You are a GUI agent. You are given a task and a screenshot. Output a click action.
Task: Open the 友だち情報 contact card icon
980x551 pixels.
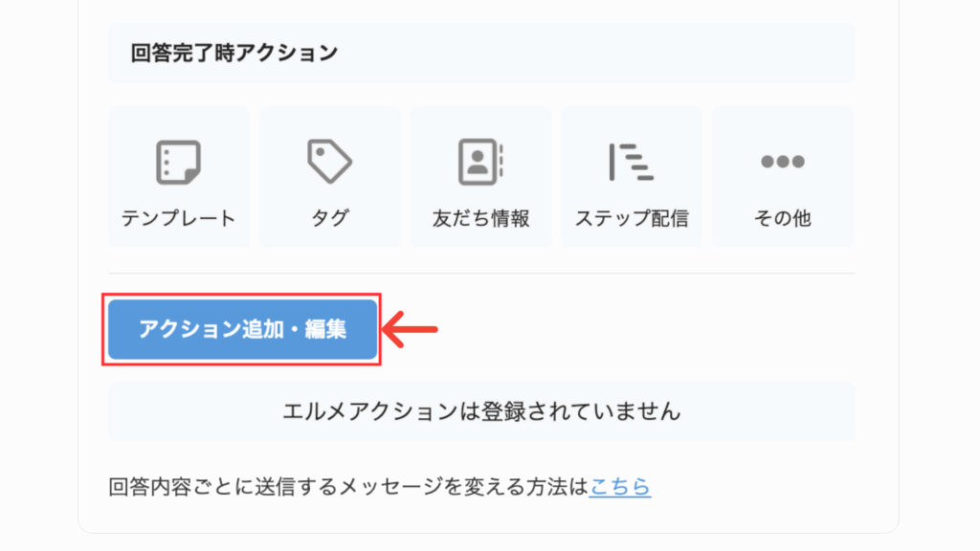480,162
